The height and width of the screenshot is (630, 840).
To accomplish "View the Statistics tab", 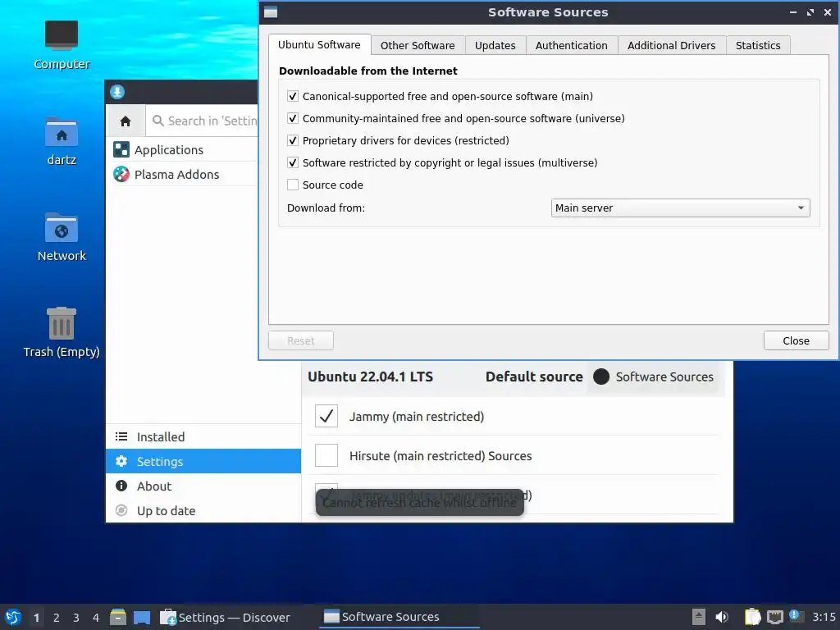I will 758,46.
